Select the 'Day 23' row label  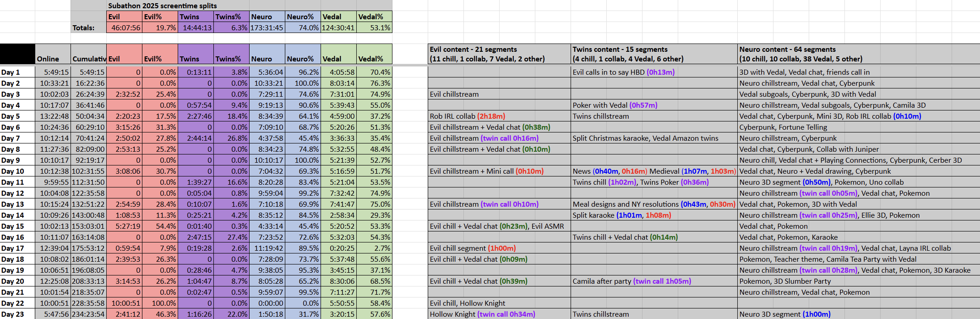pos(17,314)
